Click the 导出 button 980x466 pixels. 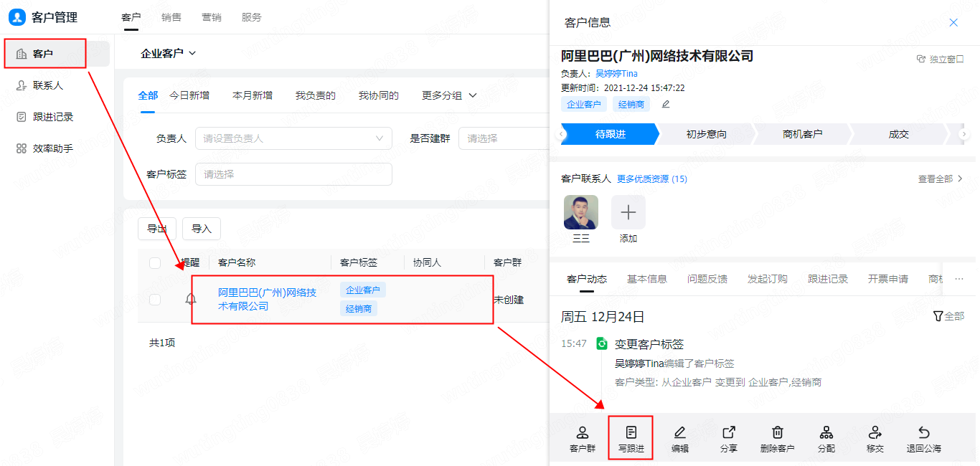[157, 229]
